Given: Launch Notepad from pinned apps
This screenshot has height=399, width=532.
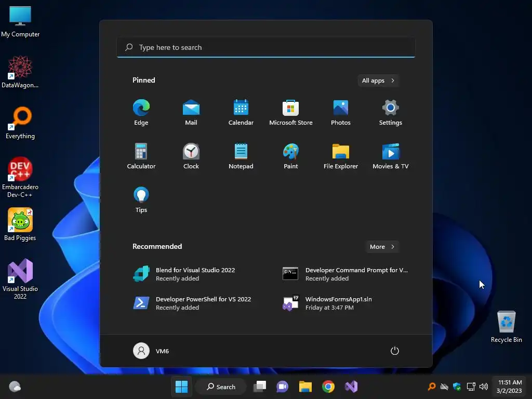Looking at the screenshot, I should coord(241,156).
